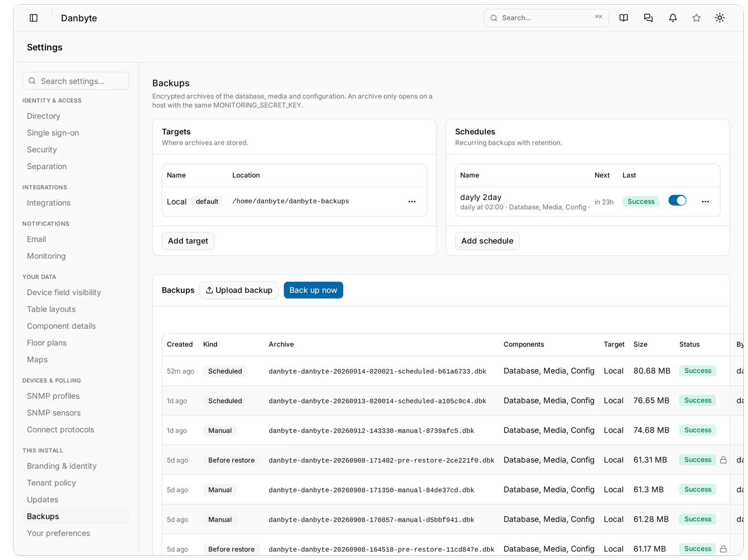Focus the top Search field
The width and height of the screenshot is (748, 560).
click(546, 18)
